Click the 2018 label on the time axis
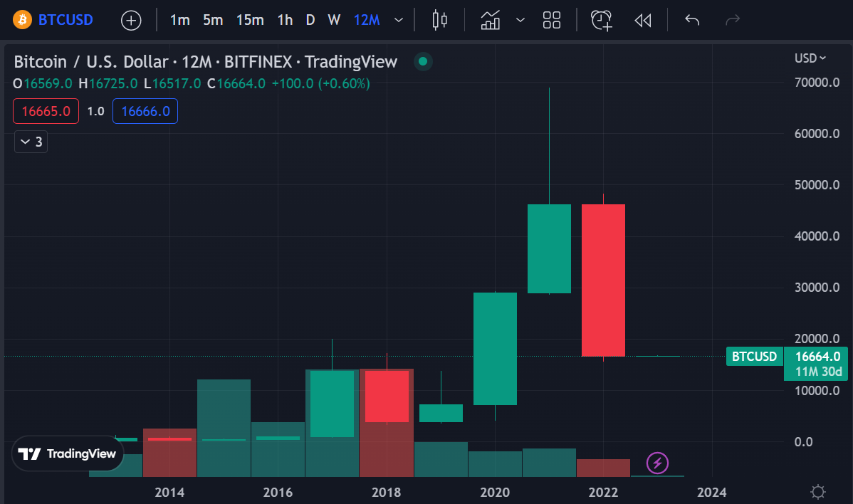Screen dimensions: 853x504 tap(386, 493)
